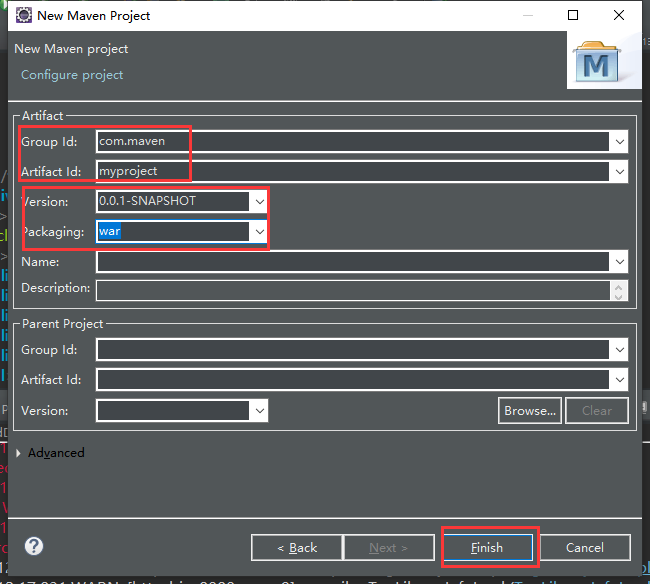
Task: Click the Cancel button
Action: point(585,548)
